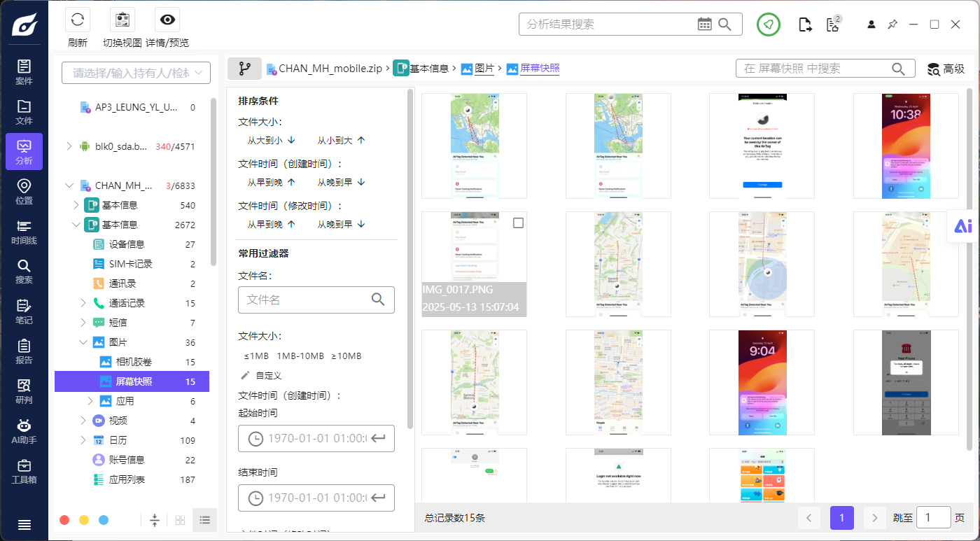The image size is (980, 541).
Task: Click the 文件名 filter input field
Action: pos(316,300)
